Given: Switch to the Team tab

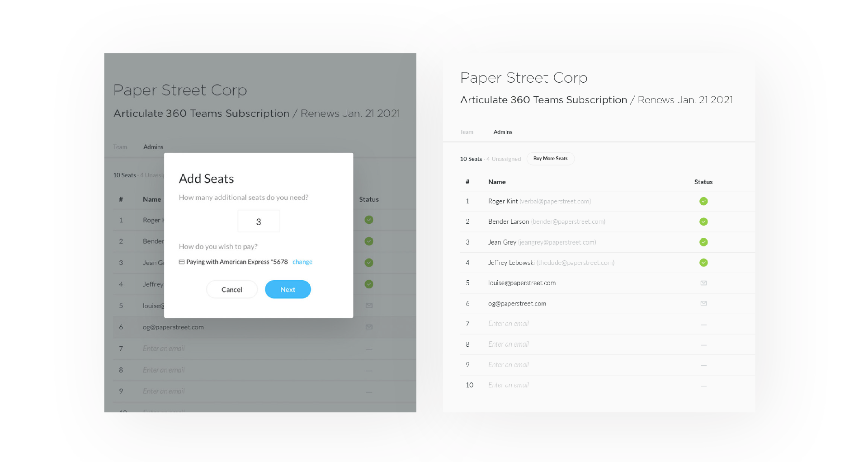Looking at the screenshot, I should point(466,132).
